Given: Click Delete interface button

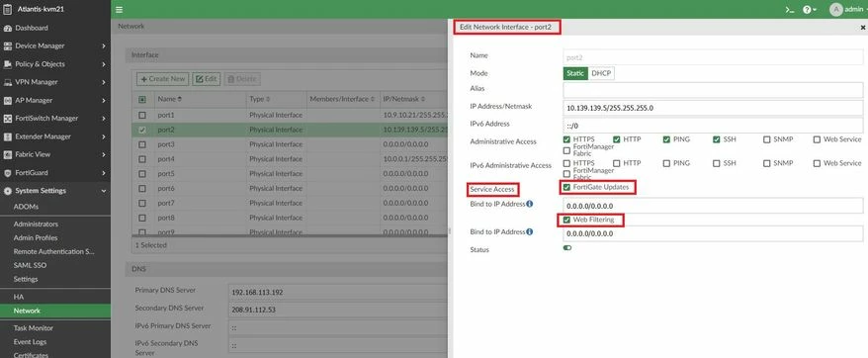Looking at the screenshot, I should 242,79.
